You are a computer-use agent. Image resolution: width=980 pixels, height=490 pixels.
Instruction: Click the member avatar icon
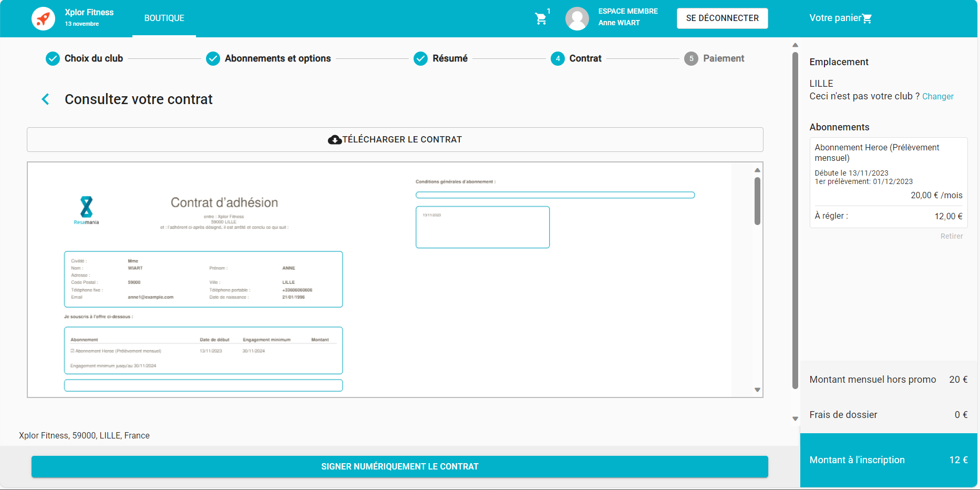(577, 18)
